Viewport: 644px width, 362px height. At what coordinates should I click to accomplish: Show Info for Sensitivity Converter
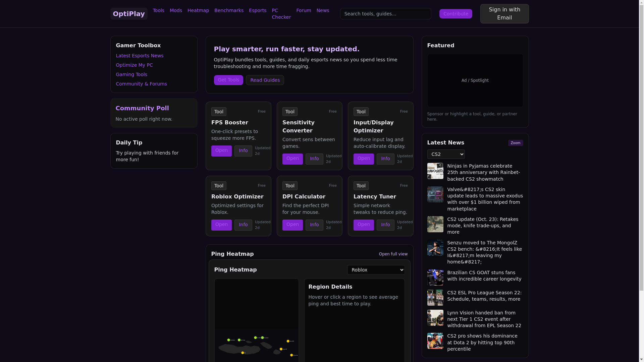click(314, 159)
